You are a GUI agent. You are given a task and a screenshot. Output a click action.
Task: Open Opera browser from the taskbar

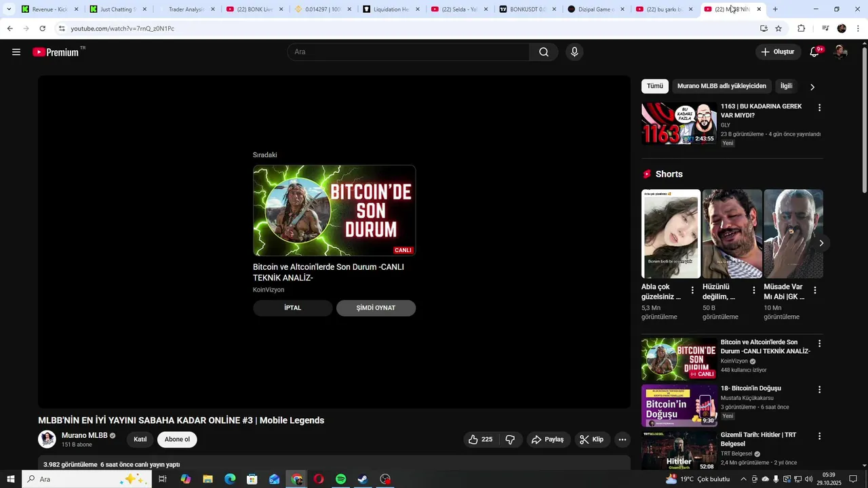pyautogui.click(x=319, y=479)
